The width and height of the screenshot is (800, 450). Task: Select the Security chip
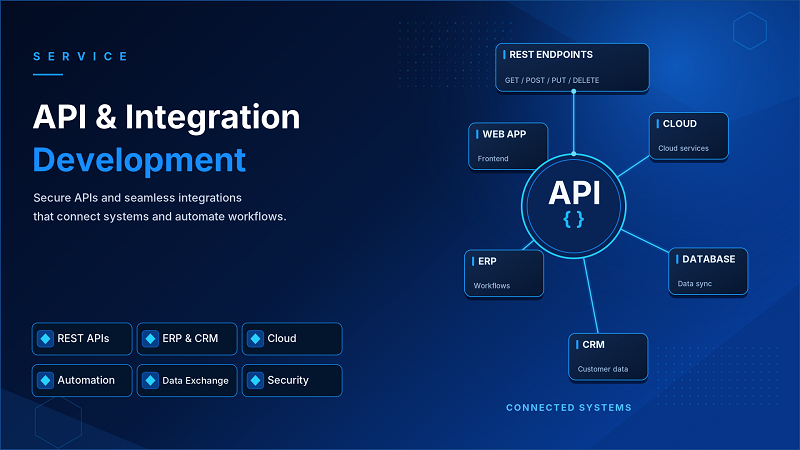[x=292, y=381]
